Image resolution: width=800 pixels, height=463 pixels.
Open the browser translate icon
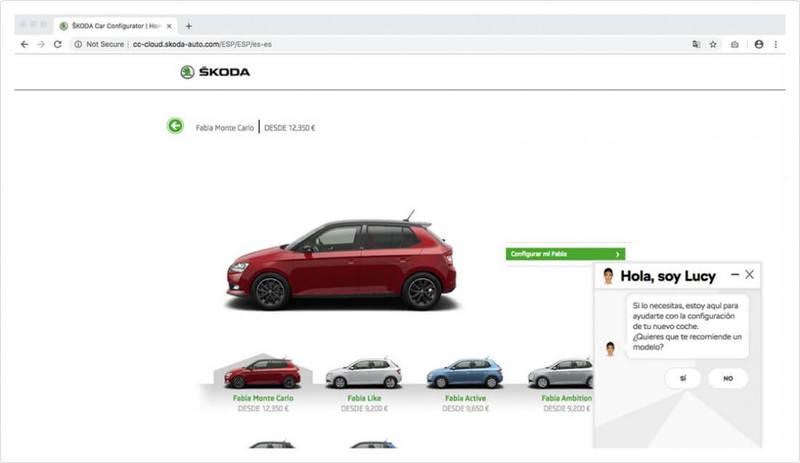pos(696,44)
